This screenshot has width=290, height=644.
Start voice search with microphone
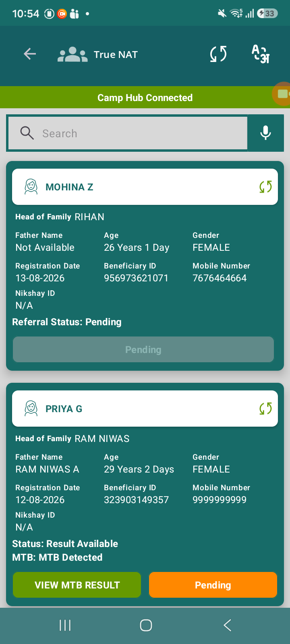pyautogui.click(x=265, y=133)
